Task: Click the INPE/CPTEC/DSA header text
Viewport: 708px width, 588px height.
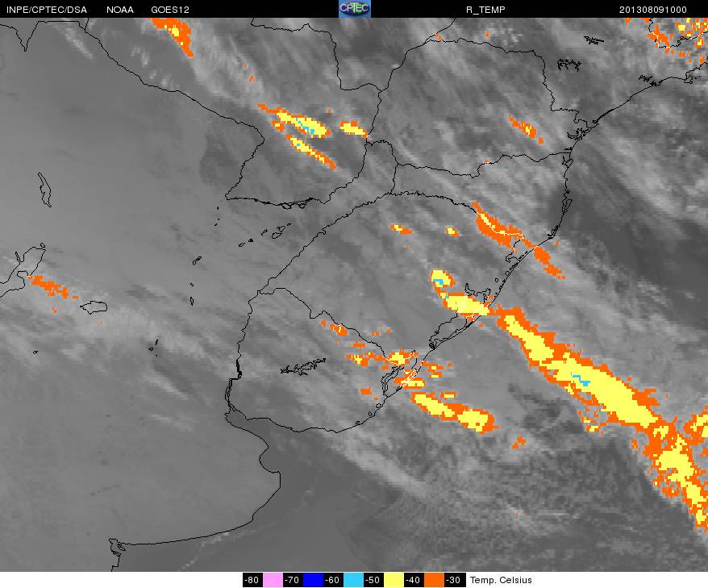Action: coord(47,10)
